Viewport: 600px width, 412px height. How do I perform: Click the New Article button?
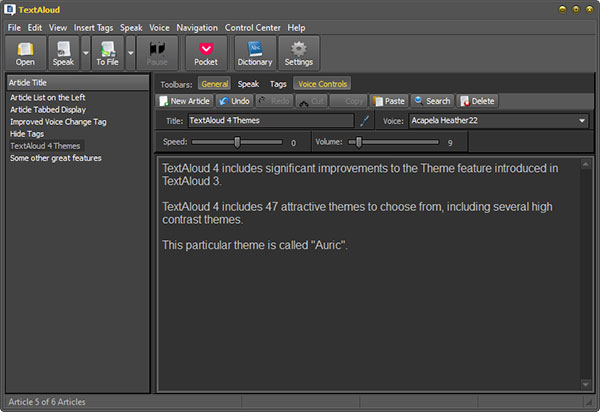(184, 101)
